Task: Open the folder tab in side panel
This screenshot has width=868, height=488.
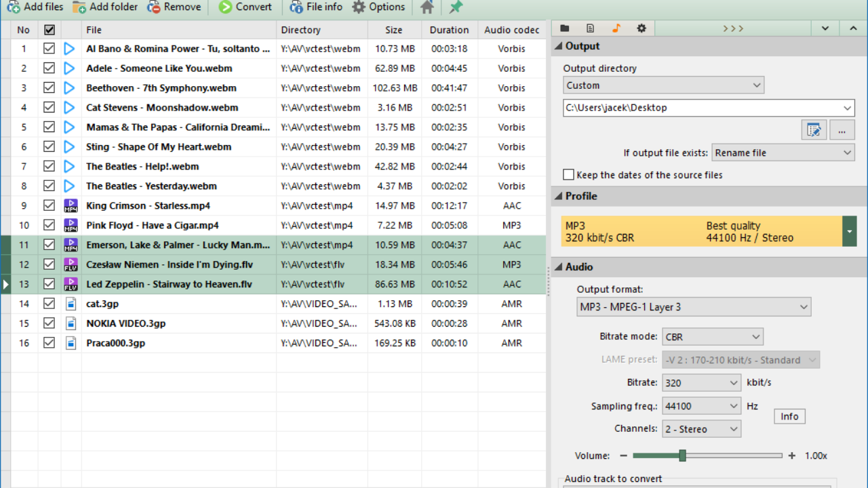Action: pos(564,28)
